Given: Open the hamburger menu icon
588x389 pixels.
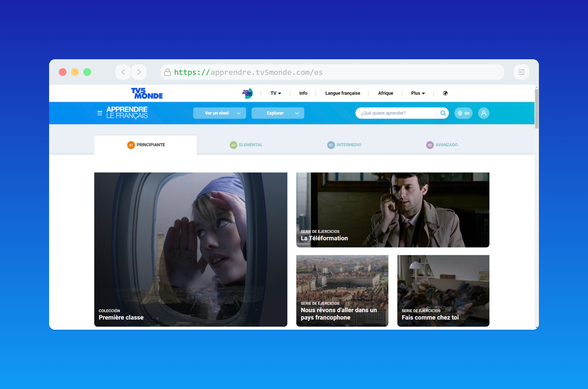Looking at the screenshot, I should (100, 113).
